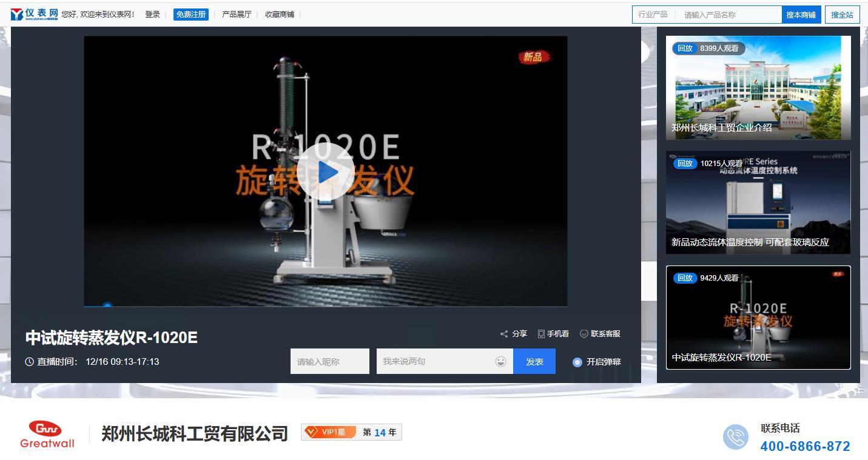This screenshot has height=460, width=868.
Task: Select the 中试旋转蒸发仪R-1020E playlist thumbnail
Action: tap(758, 318)
